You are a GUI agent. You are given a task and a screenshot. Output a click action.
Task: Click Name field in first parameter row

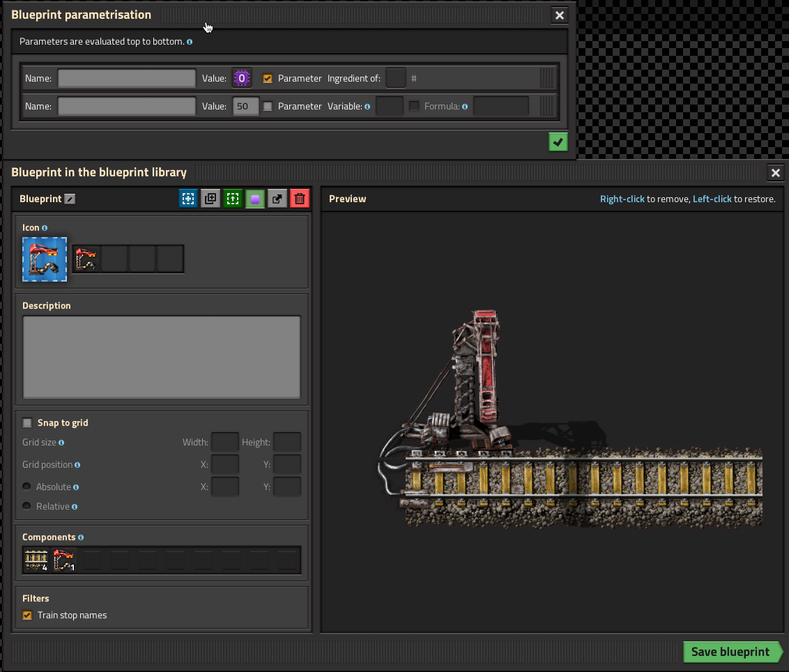coord(127,78)
